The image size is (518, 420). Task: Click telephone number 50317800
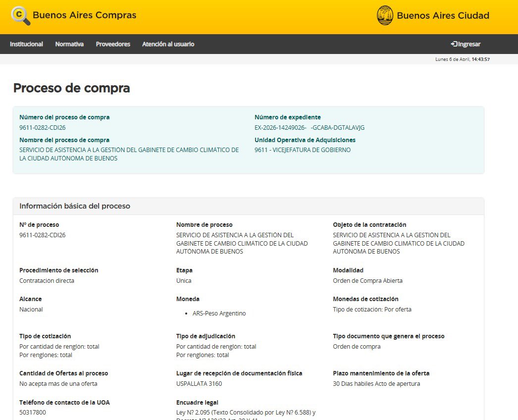click(x=32, y=413)
